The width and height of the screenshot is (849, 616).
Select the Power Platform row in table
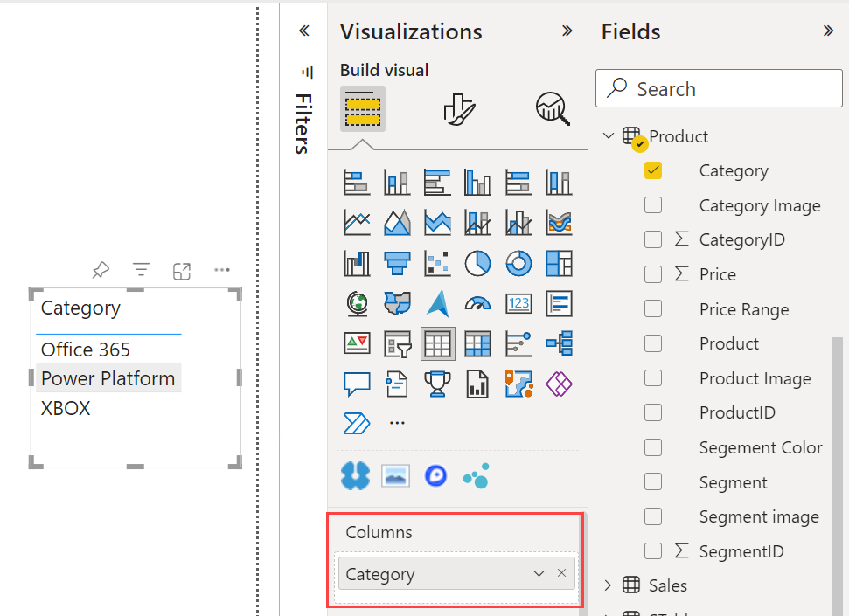click(108, 378)
